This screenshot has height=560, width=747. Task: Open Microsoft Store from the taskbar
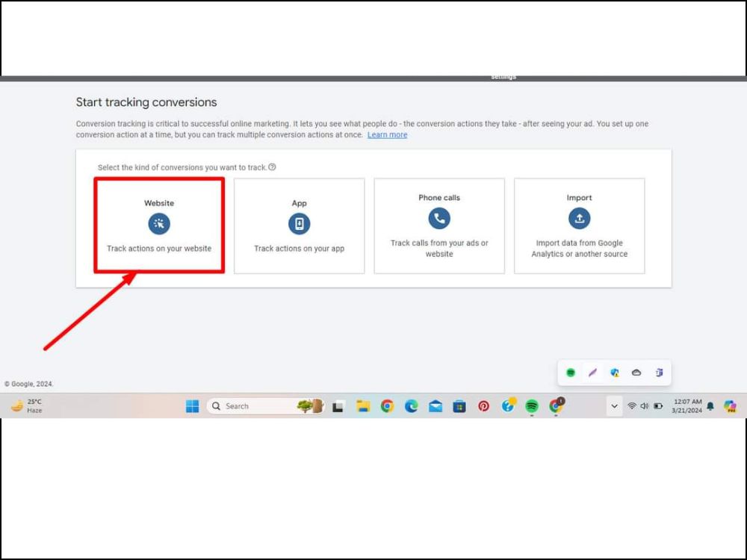(459, 406)
